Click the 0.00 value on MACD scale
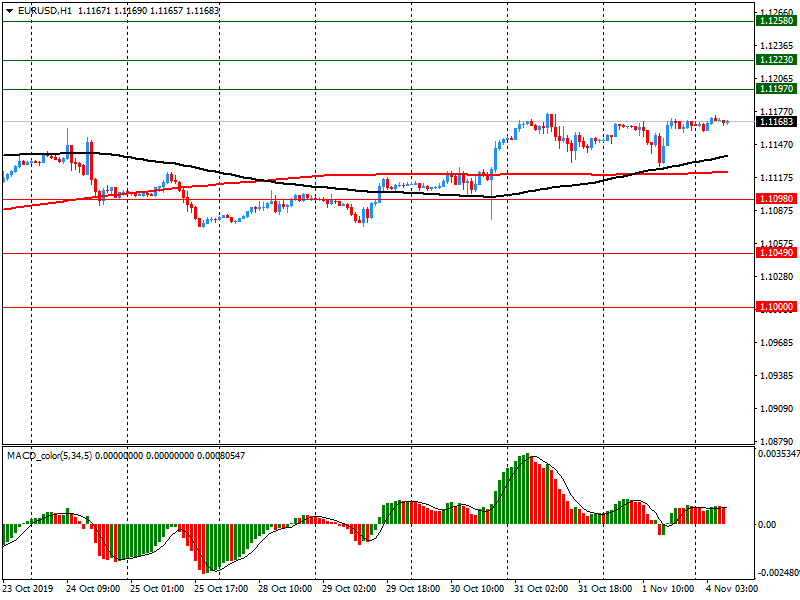The image size is (800, 600). click(767, 524)
